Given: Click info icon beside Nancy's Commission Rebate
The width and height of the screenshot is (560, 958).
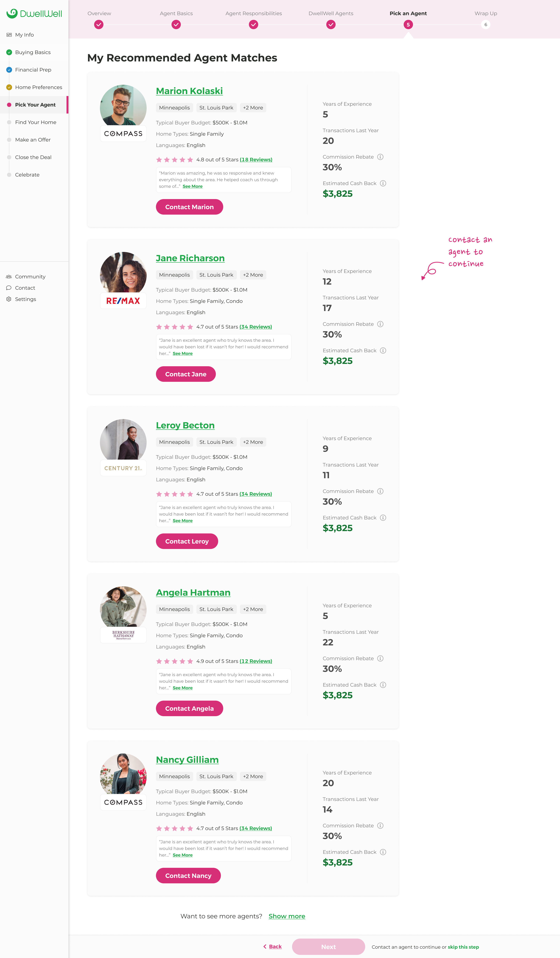Looking at the screenshot, I should point(380,826).
